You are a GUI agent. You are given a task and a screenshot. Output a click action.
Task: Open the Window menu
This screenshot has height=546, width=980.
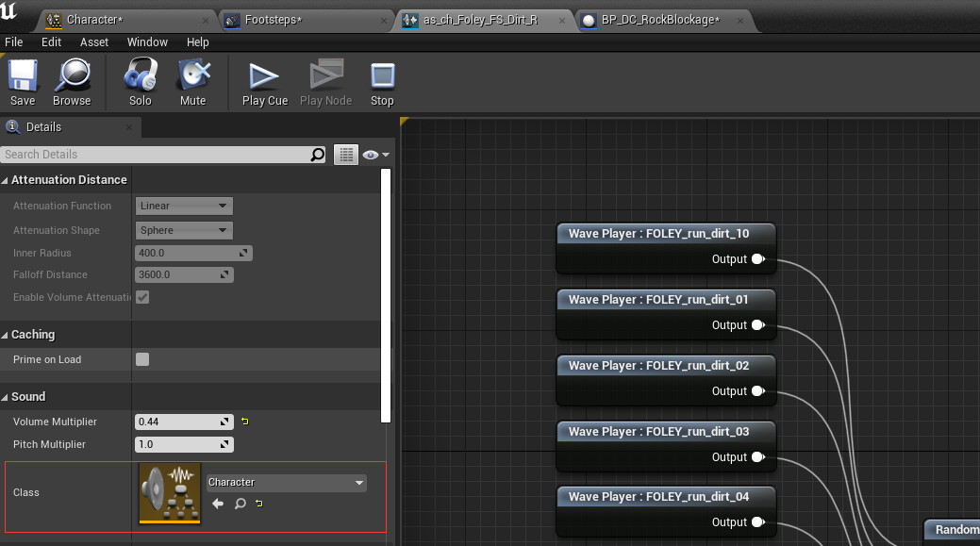147,41
